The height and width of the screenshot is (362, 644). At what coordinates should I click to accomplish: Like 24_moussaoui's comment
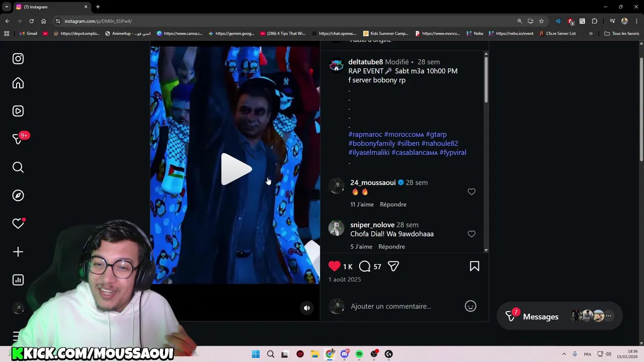(471, 192)
